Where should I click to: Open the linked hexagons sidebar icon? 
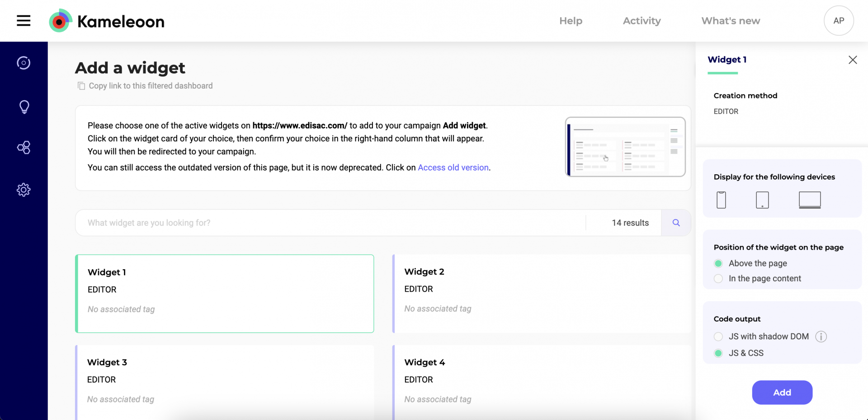pyautogui.click(x=24, y=148)
